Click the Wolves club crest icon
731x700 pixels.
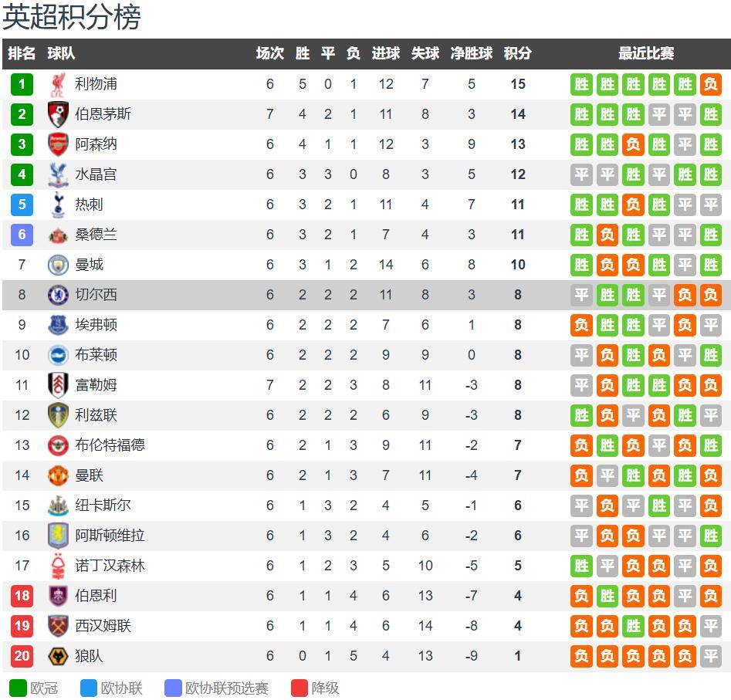pos(58,656)
